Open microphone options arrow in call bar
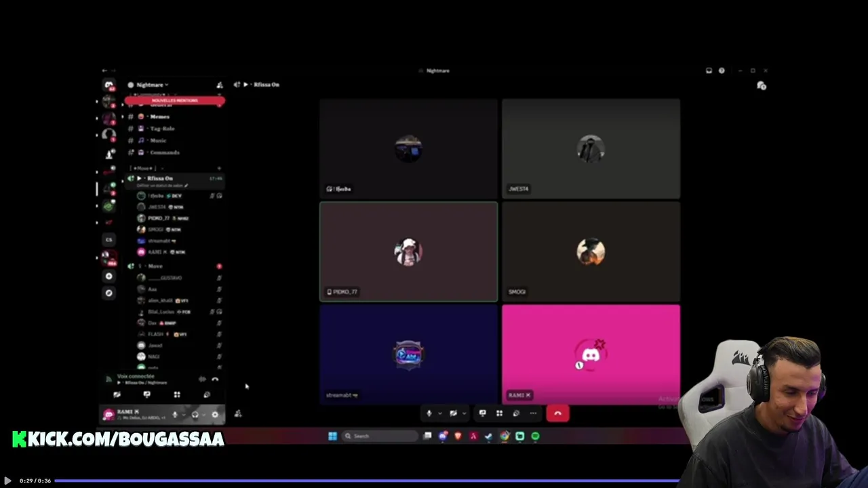The height and width of the screenshot is (488, 868). tap(439, 413)
